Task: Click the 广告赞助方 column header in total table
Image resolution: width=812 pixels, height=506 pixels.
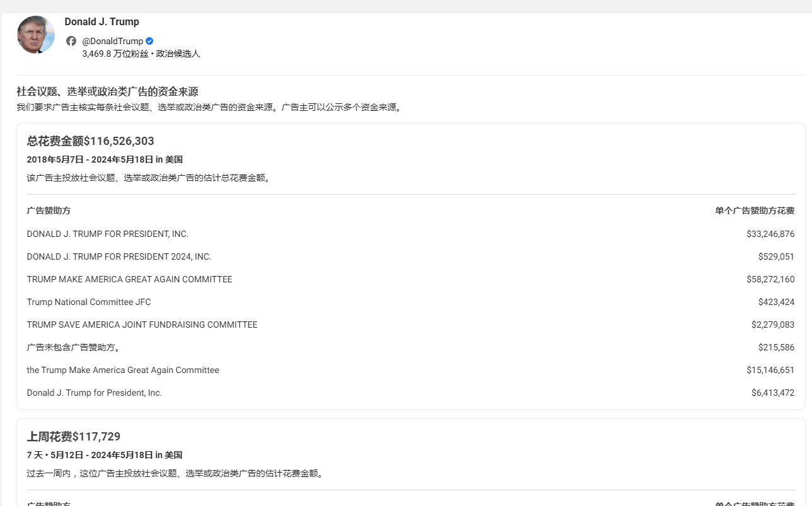Action: pos(49,210)
